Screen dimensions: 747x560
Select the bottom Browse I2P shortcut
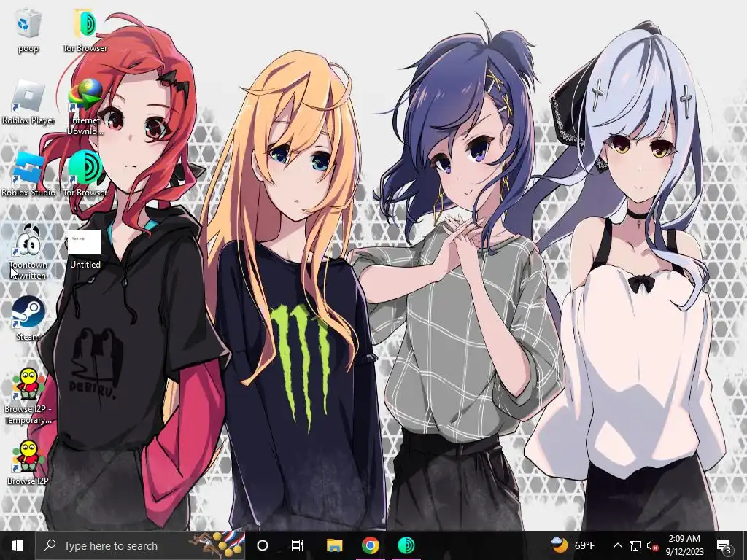(28, 463)
